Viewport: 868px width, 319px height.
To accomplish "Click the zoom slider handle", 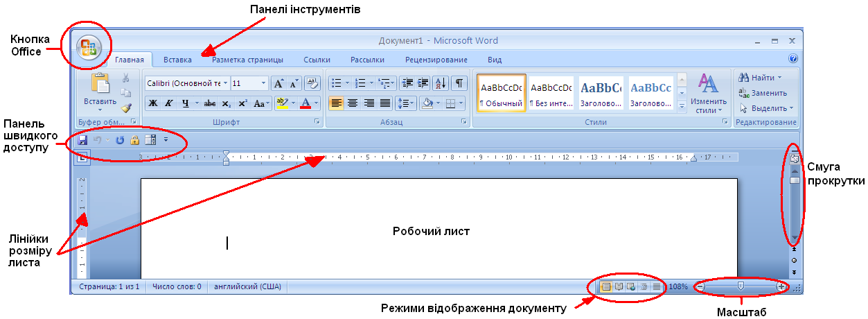I will click(741, 286).
